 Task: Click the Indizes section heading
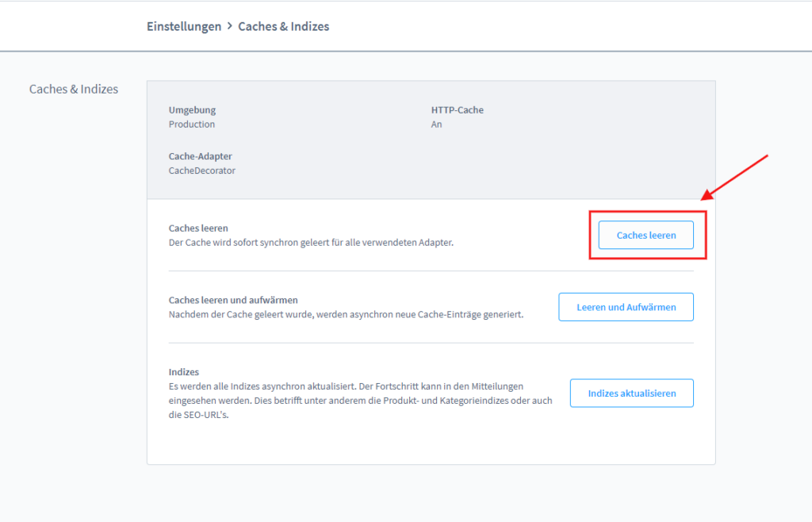183,372
